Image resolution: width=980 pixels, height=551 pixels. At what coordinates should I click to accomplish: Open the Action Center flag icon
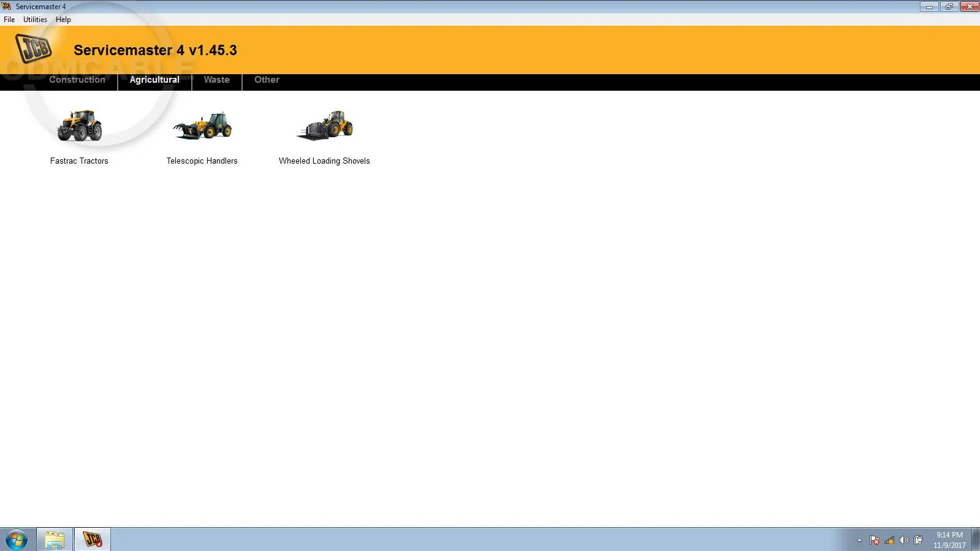[x=875, y=540]
